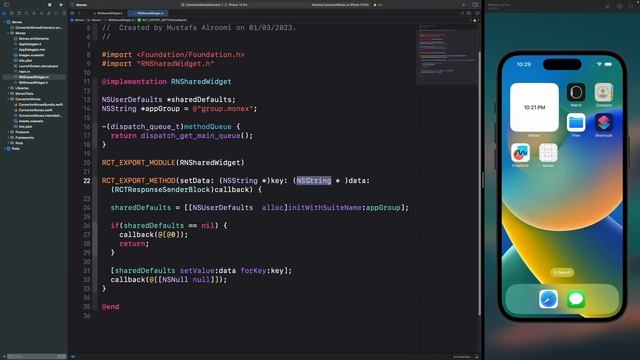Expand the MonexTests group

(8, 93)
